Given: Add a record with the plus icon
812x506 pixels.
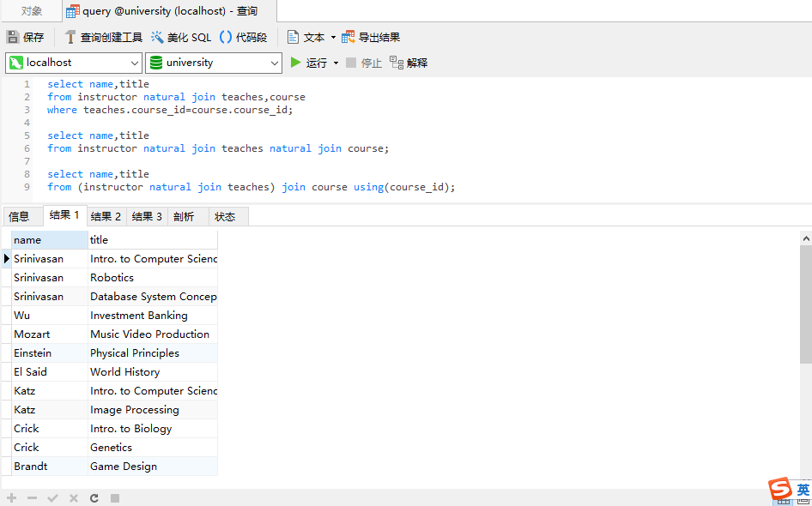Looking at the screenshot, I should (x=11, y=498).
